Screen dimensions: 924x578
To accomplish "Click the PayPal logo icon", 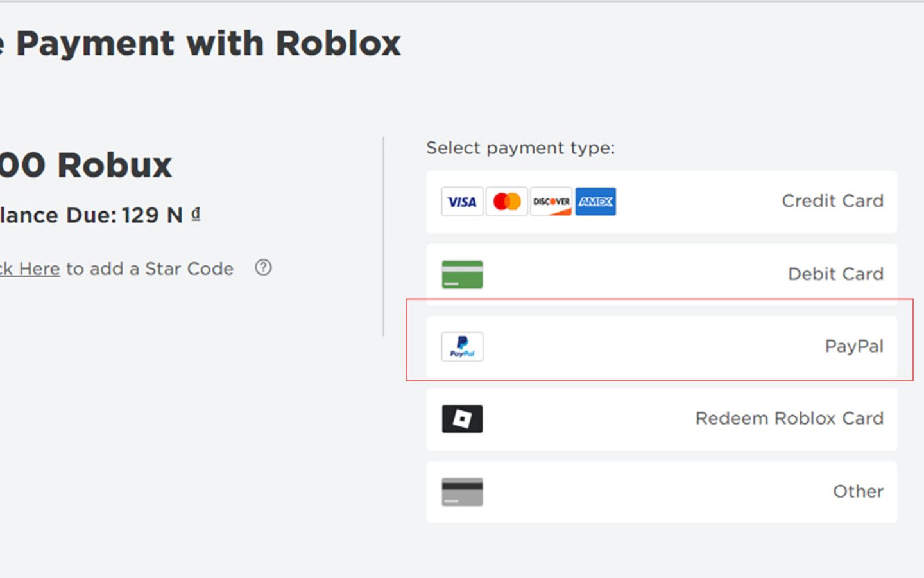I will coord(462,346).
